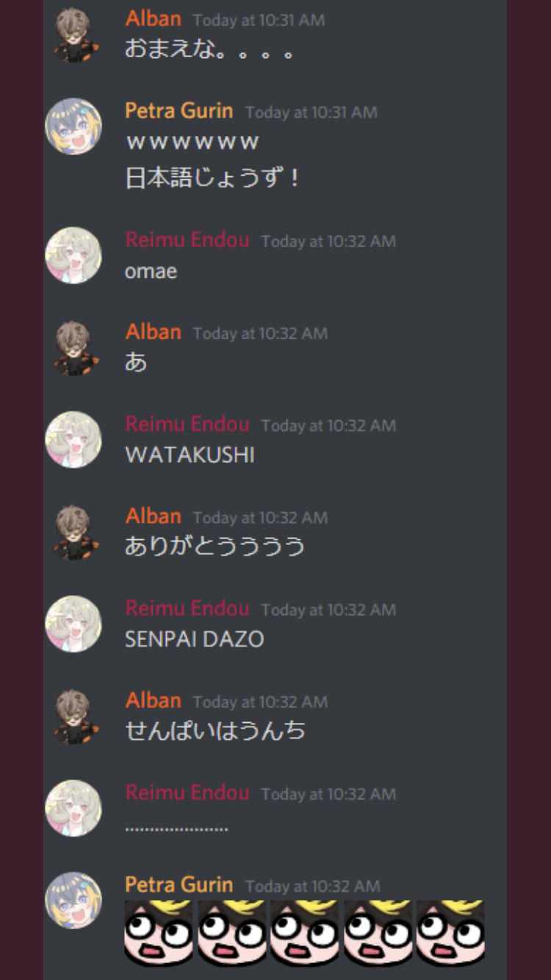Click Alban's avatar beside ありがとうううう message

(73, 532)
